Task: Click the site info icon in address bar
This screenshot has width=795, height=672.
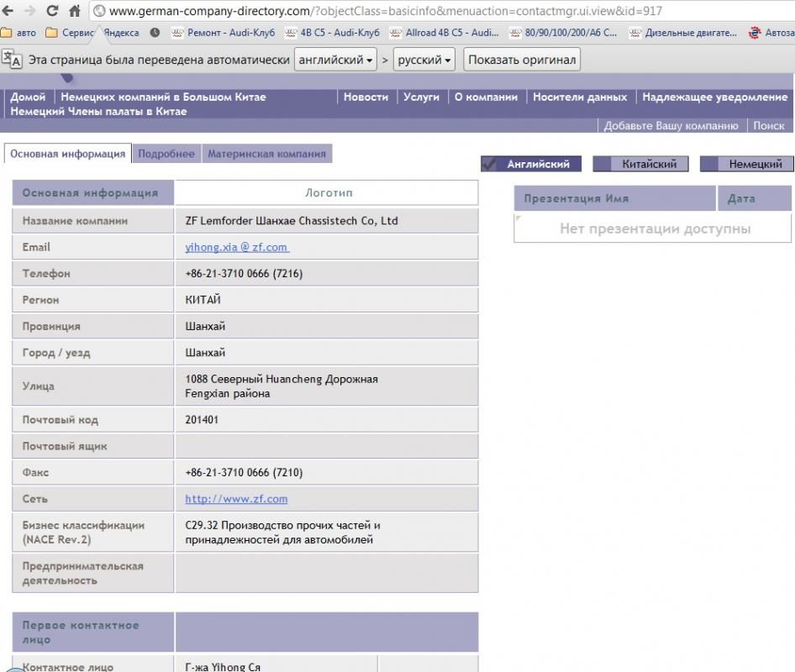Action: point(99,11)
